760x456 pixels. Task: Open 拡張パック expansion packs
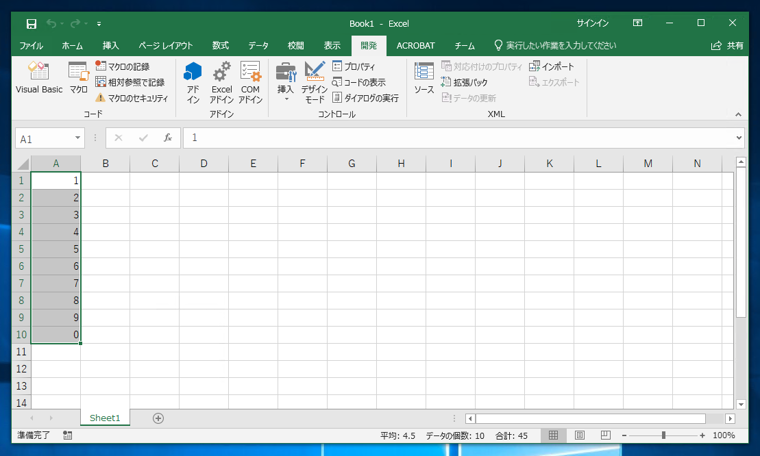(464, 82)
